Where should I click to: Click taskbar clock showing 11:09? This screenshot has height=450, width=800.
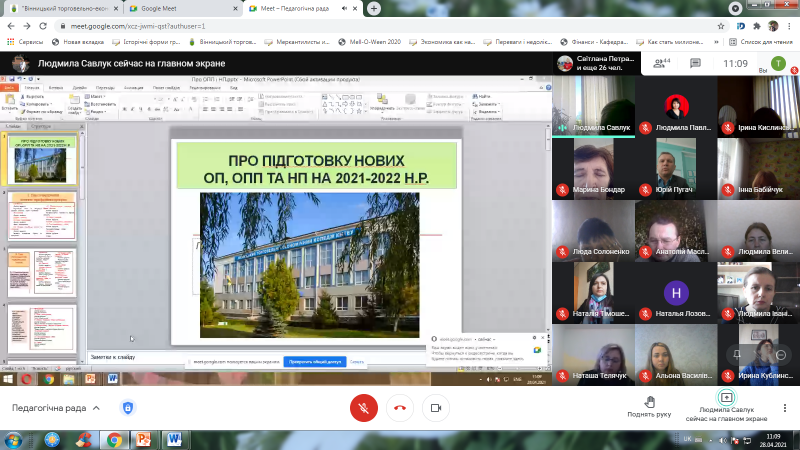click(x=773, y=440)
